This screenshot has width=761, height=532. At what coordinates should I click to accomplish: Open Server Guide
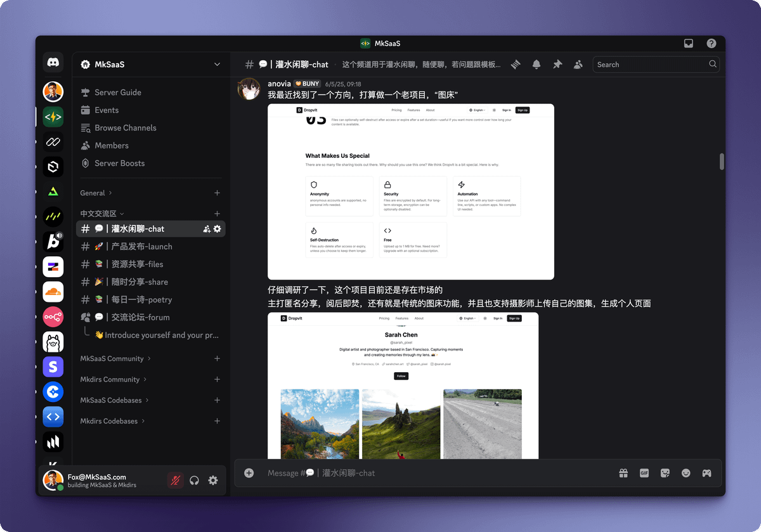(x=151, y=92)
